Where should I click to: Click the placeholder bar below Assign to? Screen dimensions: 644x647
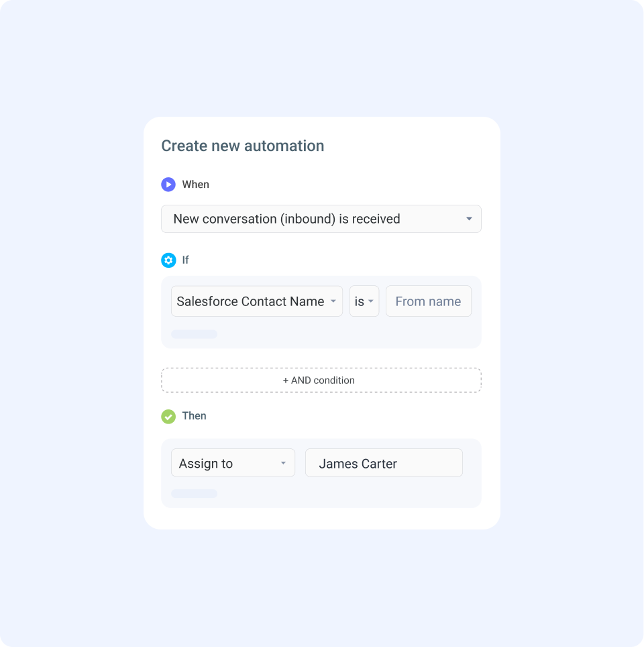(194, 494)
